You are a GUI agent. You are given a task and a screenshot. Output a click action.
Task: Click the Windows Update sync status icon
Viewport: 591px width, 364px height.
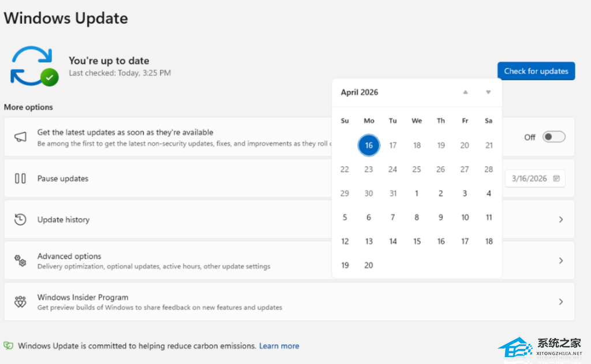(x=34, y=66)
